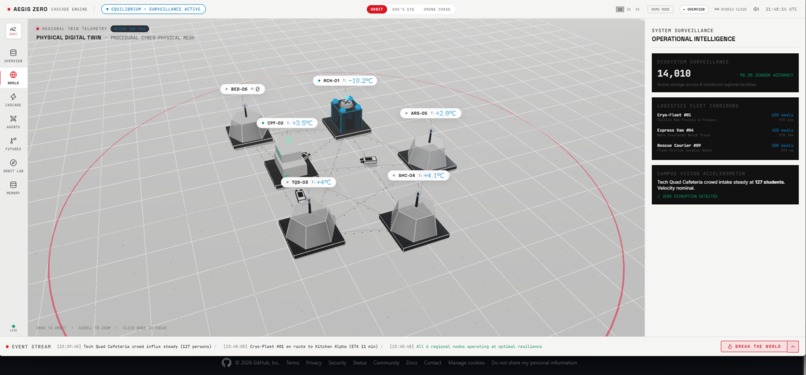The width and height of the screenshot is (806, 375).
Task: Click the UTC clock in top bar
Action: pyautogui.click(x=782, y=9)
